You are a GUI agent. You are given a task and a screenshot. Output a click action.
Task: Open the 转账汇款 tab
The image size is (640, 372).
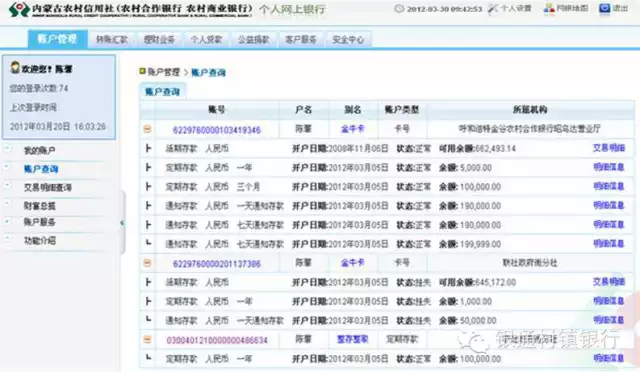(112, 40)
